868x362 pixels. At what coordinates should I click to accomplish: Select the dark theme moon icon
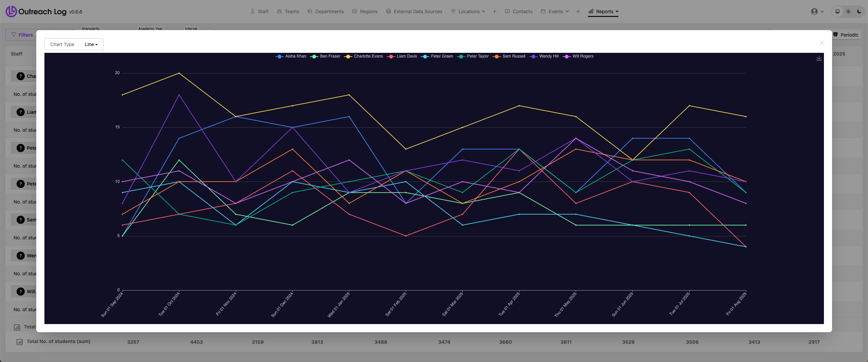coord(859,12)
